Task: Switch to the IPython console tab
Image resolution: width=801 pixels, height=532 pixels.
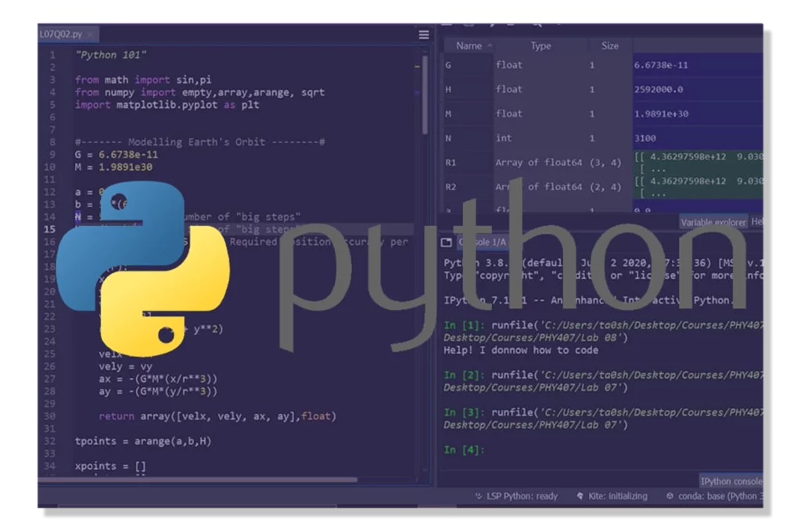Action: tap(731, 481)
